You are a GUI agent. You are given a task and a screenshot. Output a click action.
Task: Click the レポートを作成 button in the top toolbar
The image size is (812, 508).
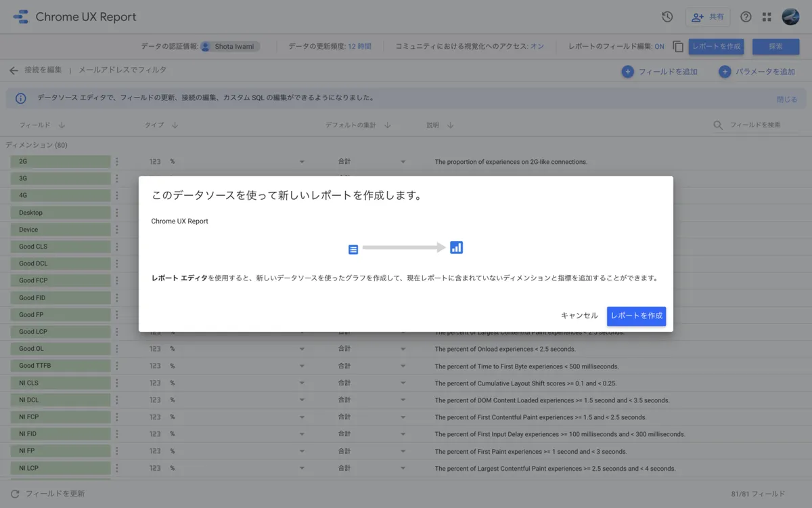point(716,47)
